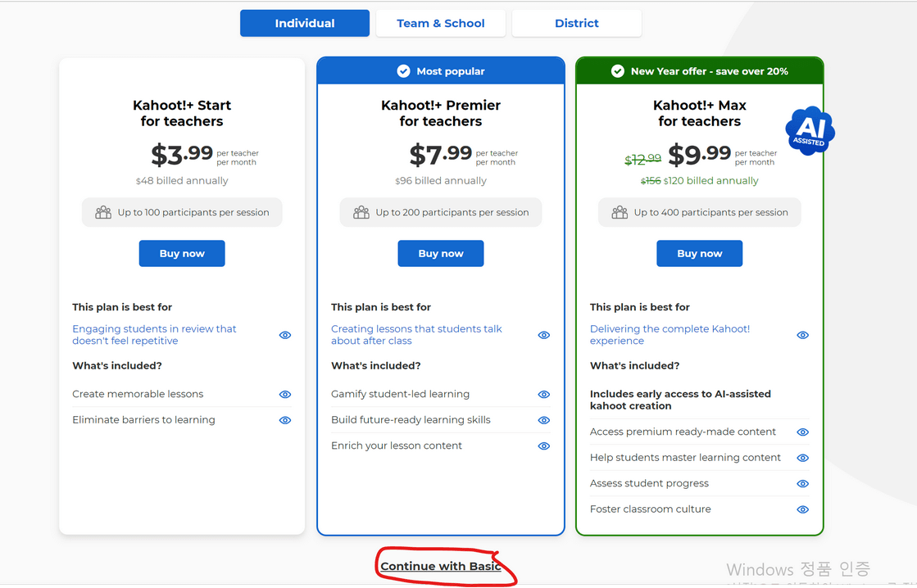
Task: Click participants icon for Up to 100 participants
Action: click(x=103, y=212)
